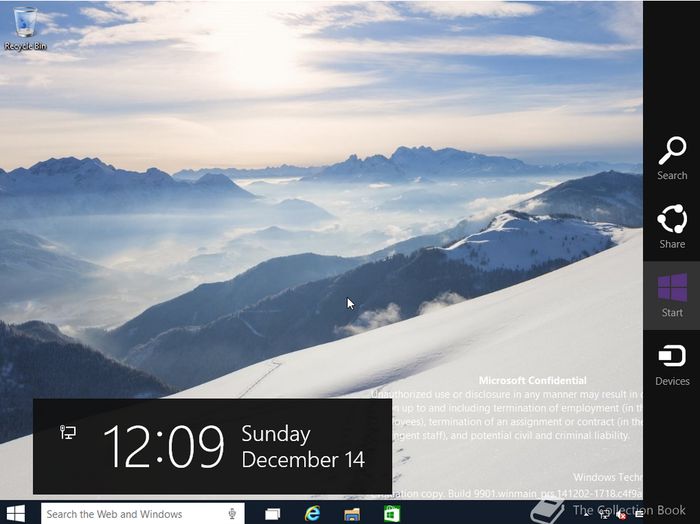This screenshot has height=524, width=700.
Task: Open Task View from the taskbar
Action: point(271,513)
